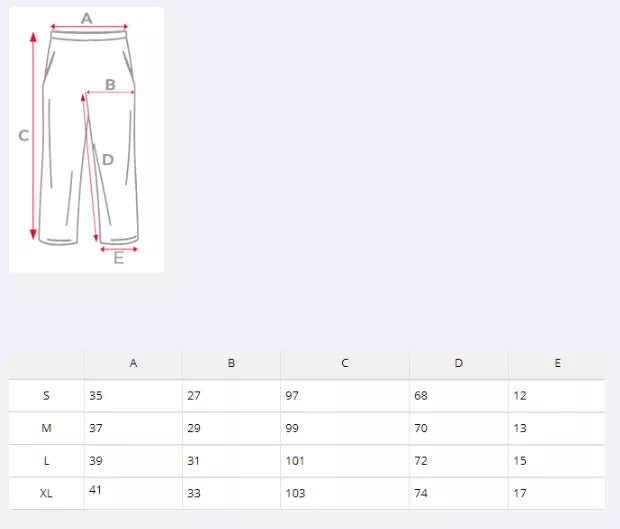Image resolution: width=620 pixels, height=529 pixels.
Task: Click waist label A on the pants diagram
Action: [x=86, y=18]
